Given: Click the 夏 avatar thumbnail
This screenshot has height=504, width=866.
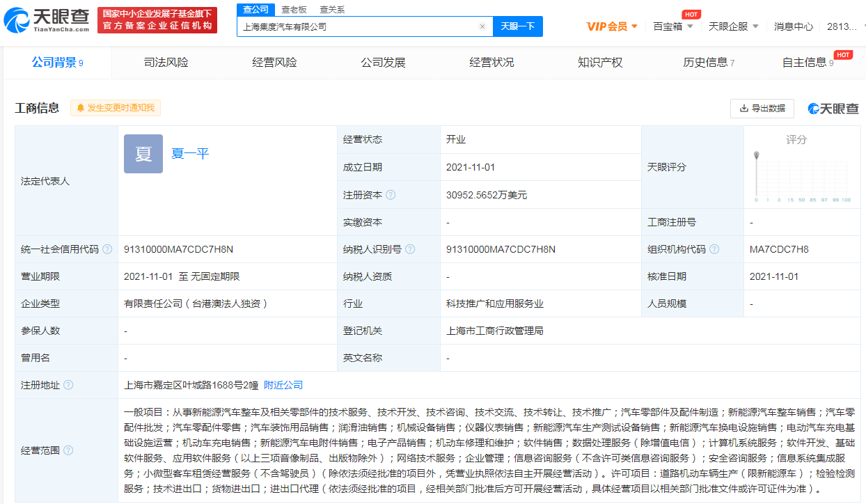Looking at the screenshot, I should pos(143,154).
